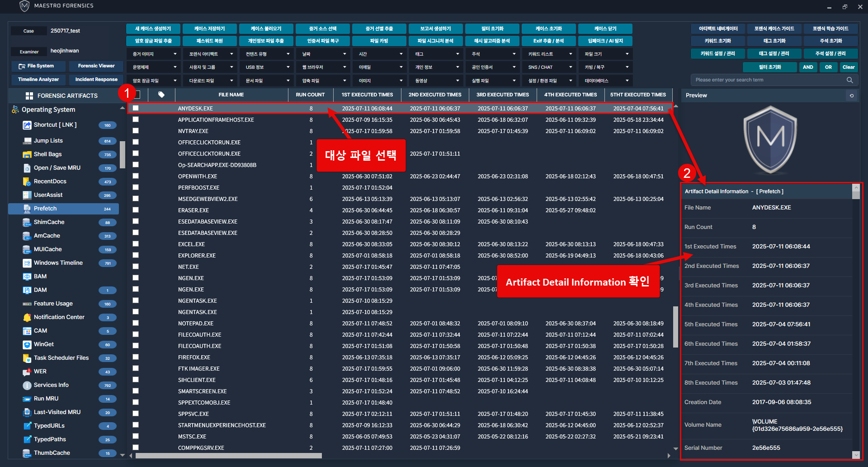Click the 보고서 생성하기 button

[x=435, y=29]
